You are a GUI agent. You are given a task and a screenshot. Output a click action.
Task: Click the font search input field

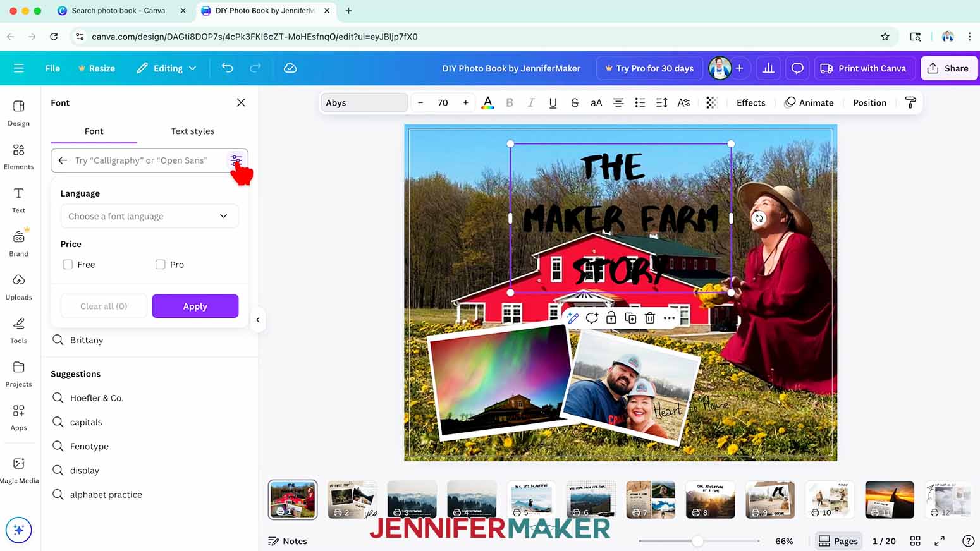(x=149, y=160)
